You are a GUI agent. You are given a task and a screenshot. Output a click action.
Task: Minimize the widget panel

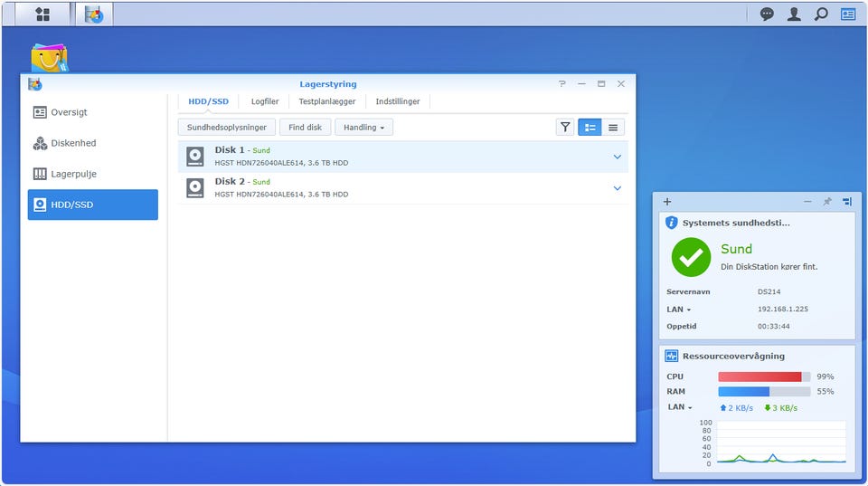(807, 202)
